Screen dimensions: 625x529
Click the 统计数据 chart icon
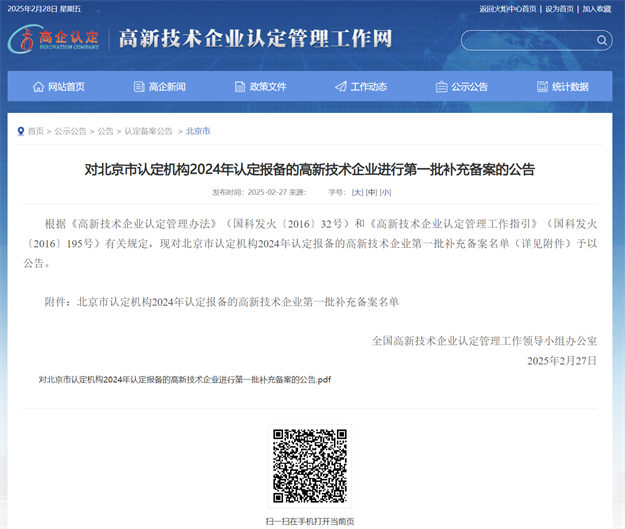coord(542,87)
